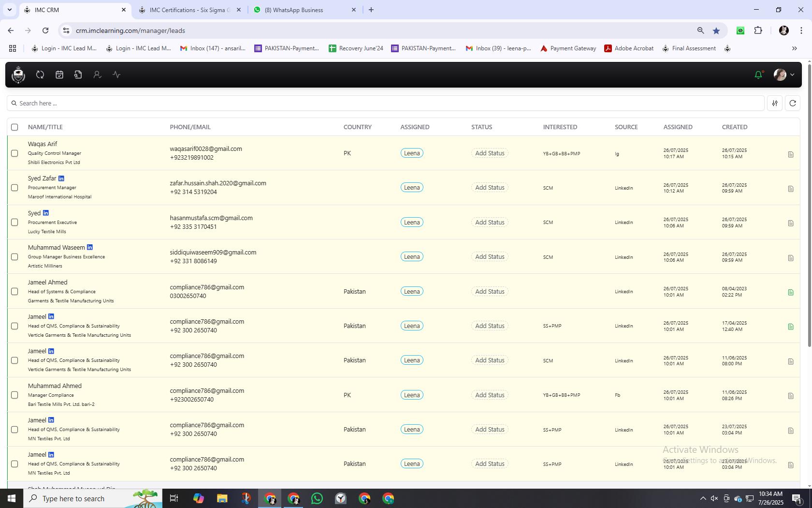The width and height of the screenshot is (812, 508).
Task: Click Leena badge in Syed Zafar row
Action: point(412,187)
